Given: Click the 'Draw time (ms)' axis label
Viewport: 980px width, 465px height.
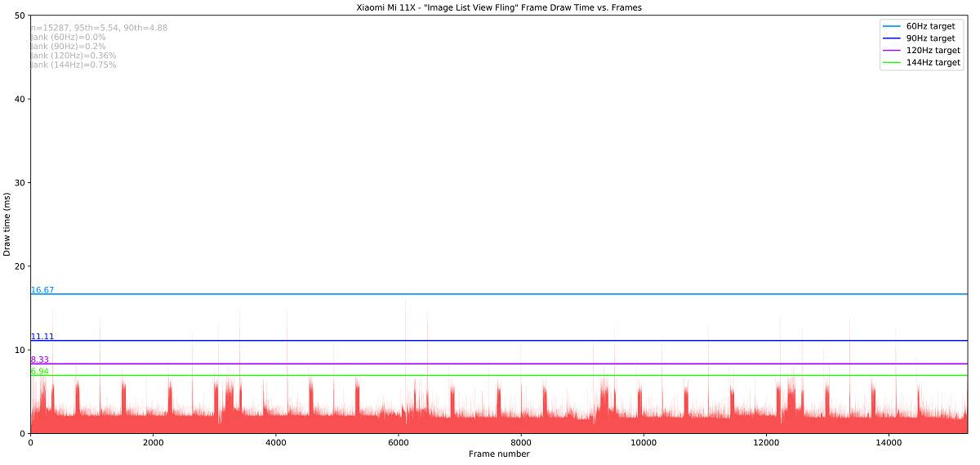Looking at the screenshot, I should pos(7,224).
